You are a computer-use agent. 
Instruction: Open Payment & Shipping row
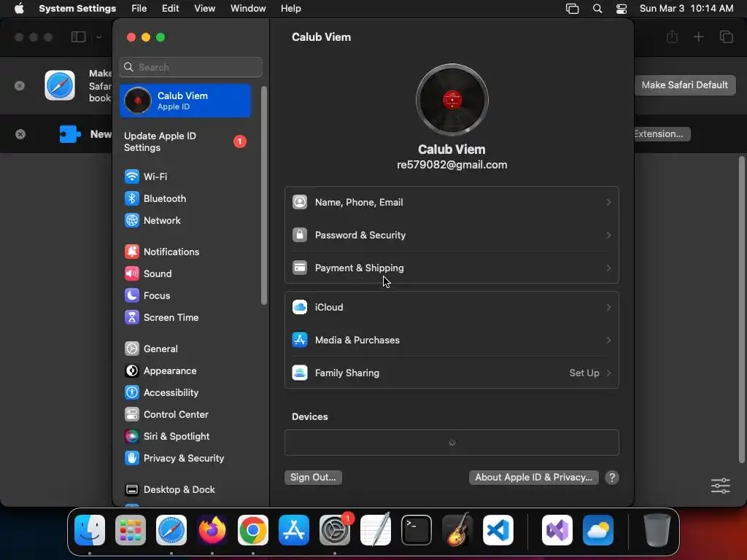[x=452, y=268]
